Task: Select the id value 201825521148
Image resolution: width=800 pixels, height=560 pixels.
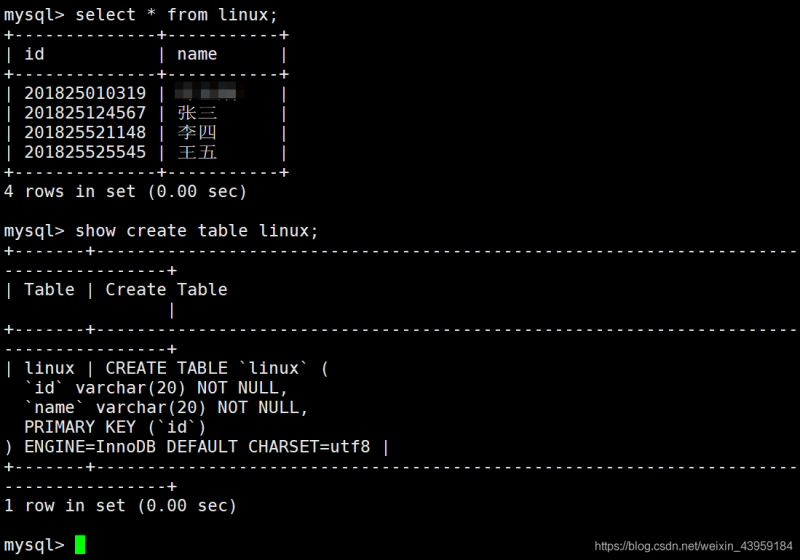Action: tap(85, 132)
